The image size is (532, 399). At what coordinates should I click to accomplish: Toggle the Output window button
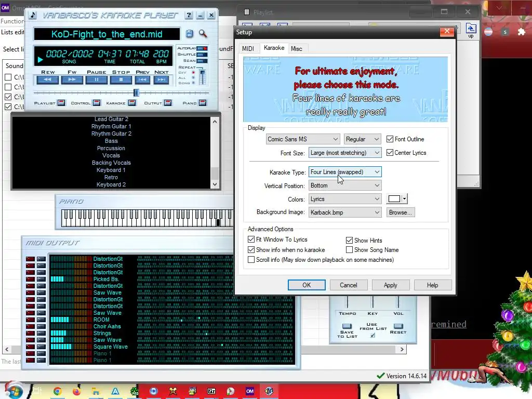[x=168, y=103]
